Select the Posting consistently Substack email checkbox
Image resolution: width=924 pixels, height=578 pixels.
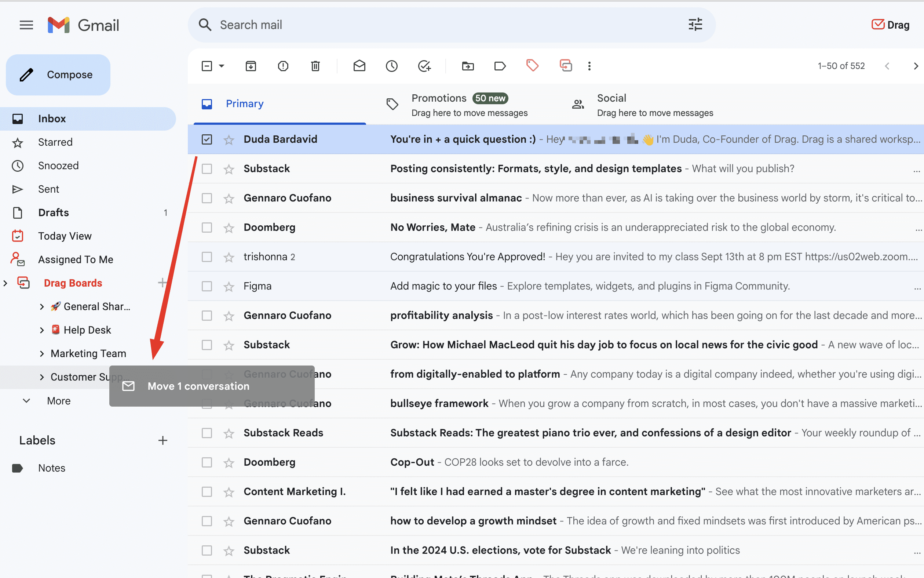(207, 169)
